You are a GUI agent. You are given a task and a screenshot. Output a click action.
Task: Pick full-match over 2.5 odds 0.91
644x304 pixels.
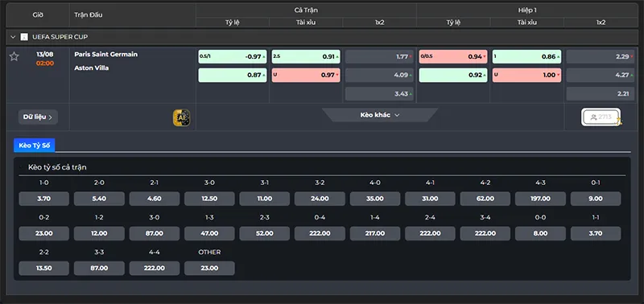(306, 56)
